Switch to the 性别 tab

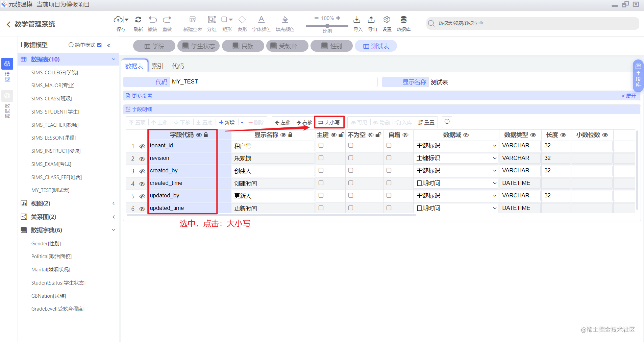(331, 46)
